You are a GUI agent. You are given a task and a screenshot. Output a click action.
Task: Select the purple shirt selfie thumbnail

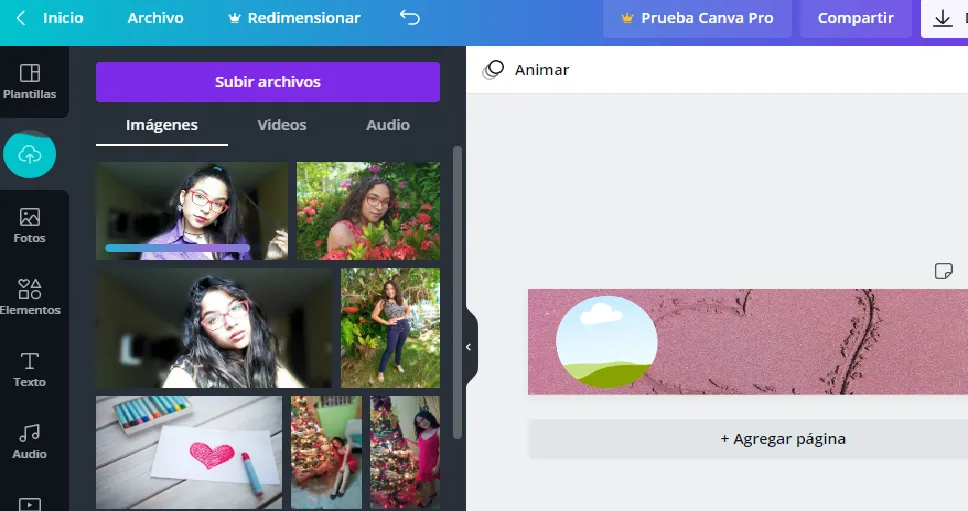[192, 211]
